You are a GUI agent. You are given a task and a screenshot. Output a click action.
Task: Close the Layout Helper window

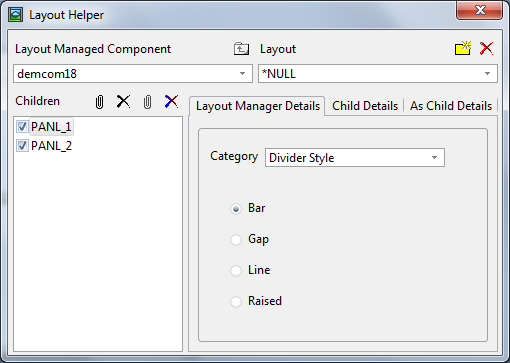[480, 10]
